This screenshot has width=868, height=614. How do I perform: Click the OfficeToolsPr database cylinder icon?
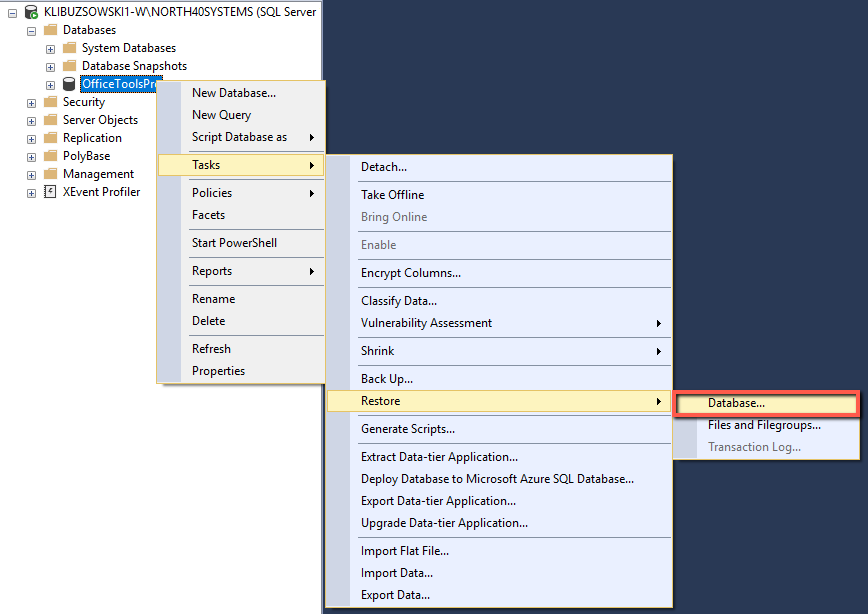coord(67,84)
